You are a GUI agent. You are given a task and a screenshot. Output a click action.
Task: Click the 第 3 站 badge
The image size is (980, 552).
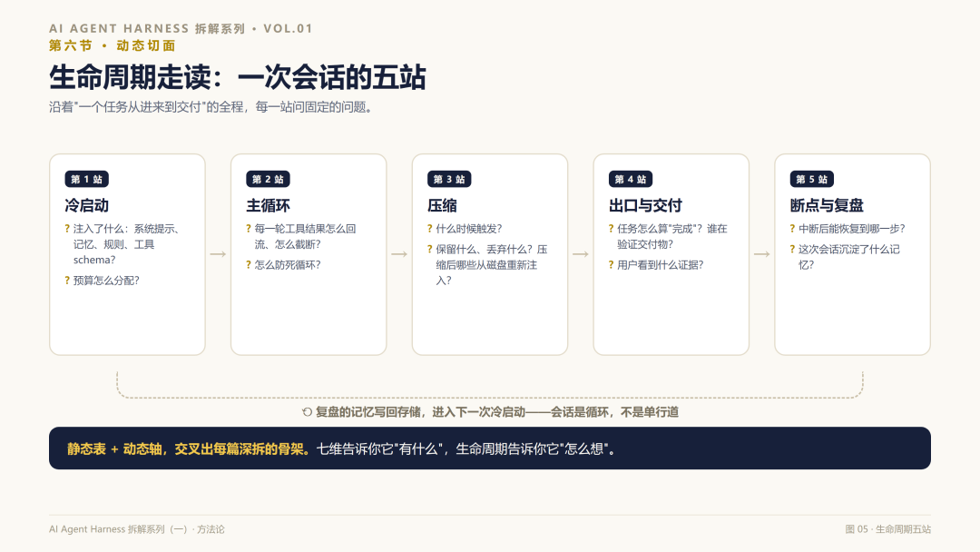click(449, 180)
